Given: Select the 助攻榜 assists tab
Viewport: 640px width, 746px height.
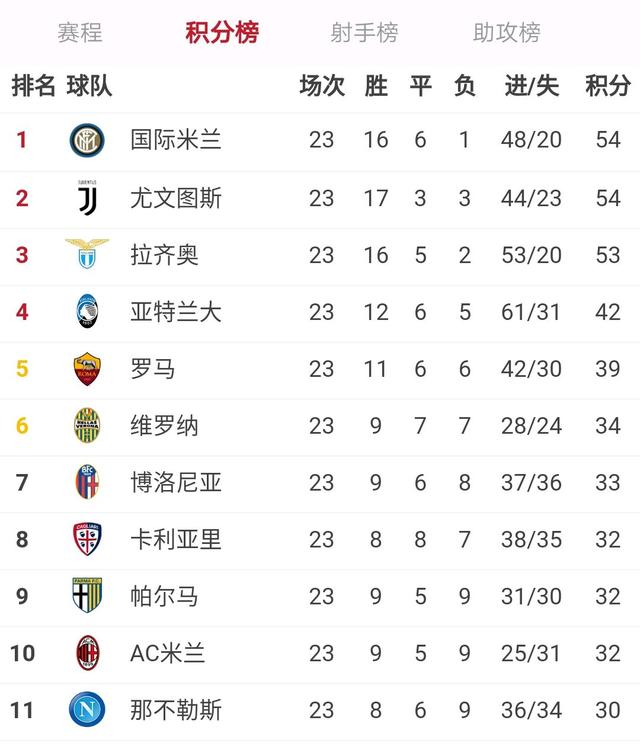Looking at the screenshot, I should click(x=506, y=33).
